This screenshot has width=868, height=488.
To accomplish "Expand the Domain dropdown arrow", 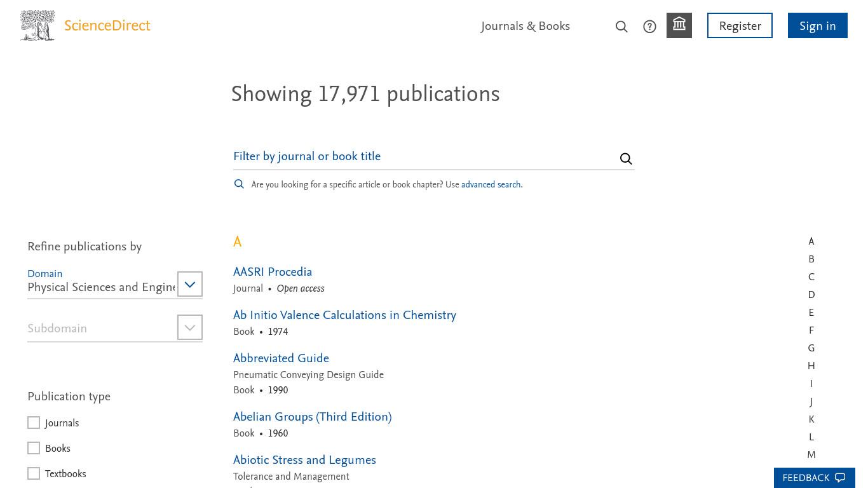I will 189,284.
